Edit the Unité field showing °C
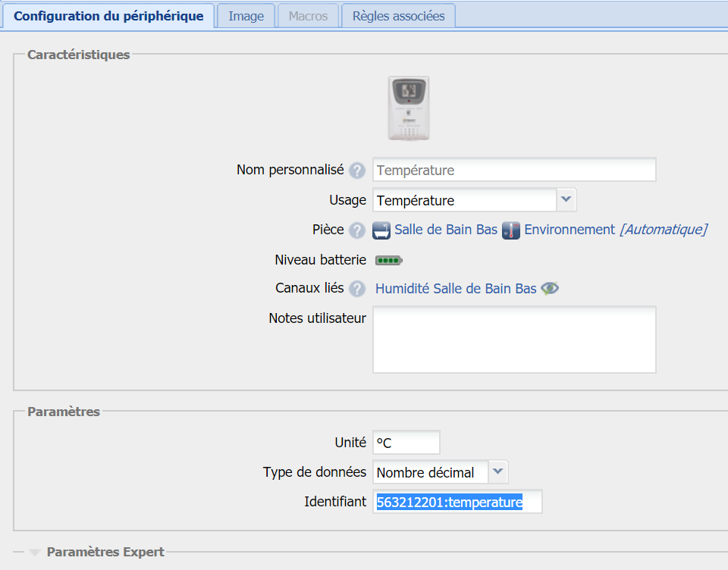This screenshot has width=728, height=570. coord(406,443)
